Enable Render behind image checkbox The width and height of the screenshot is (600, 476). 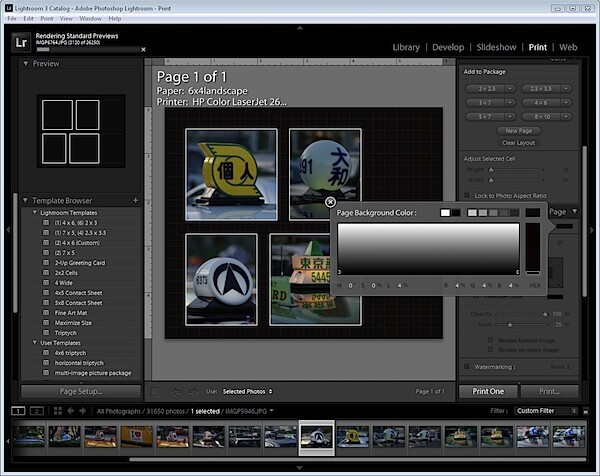point(490,340)
